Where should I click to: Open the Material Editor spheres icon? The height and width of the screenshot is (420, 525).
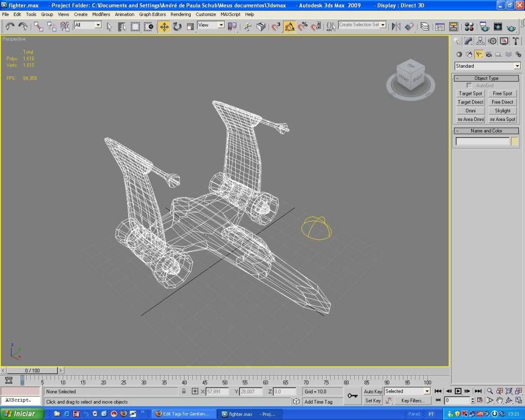[x=469, y=27]
